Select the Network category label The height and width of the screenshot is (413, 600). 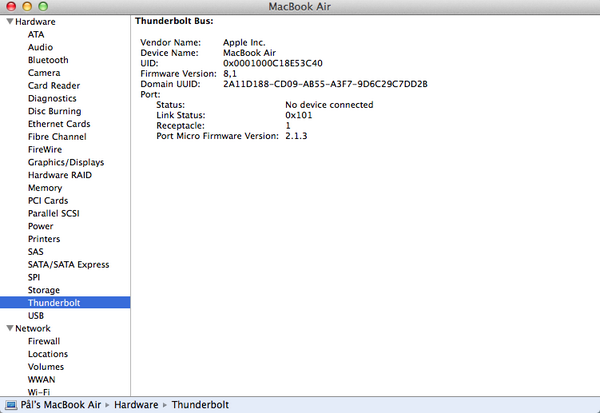click(33, 328)
